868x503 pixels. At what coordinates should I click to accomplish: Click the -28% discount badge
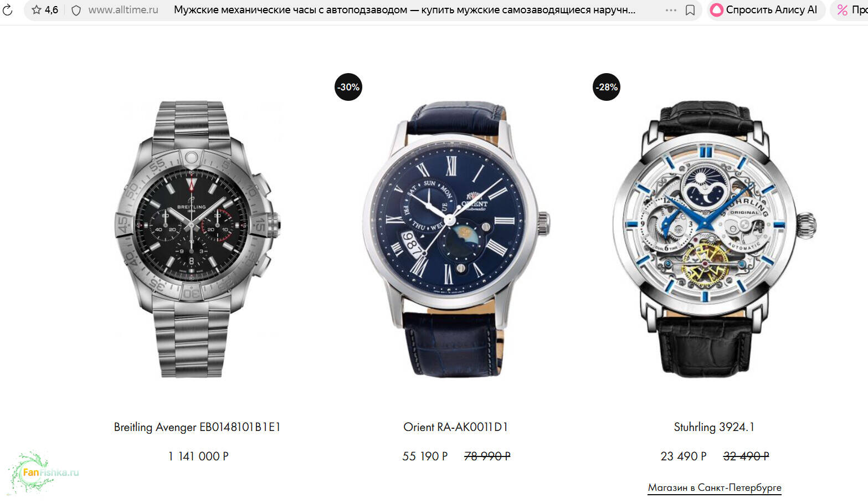(607, 87)
